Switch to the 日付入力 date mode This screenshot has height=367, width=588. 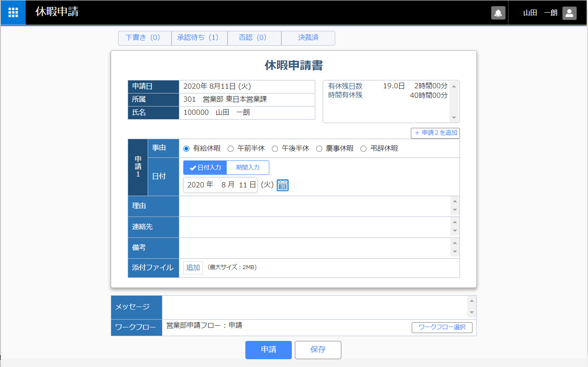[x=205, y=167]
